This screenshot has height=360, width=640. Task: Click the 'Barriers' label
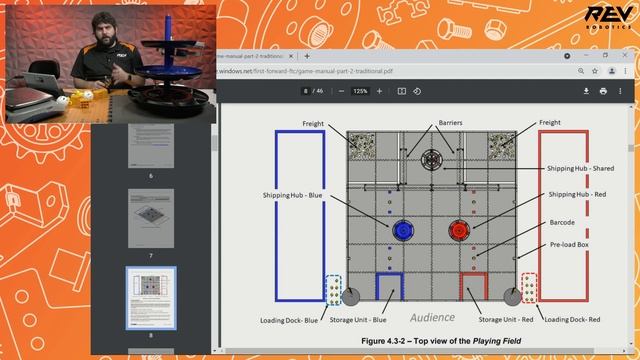coord(451,122)
